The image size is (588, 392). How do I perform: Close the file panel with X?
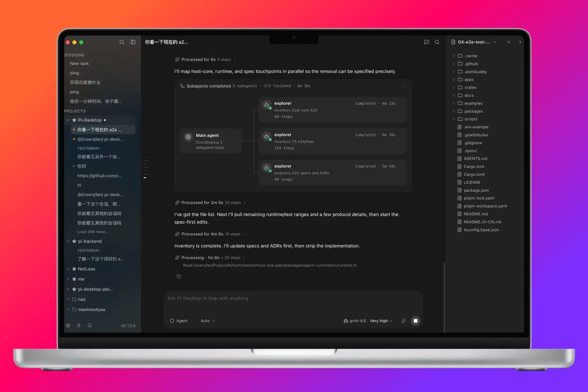(509, 42)
